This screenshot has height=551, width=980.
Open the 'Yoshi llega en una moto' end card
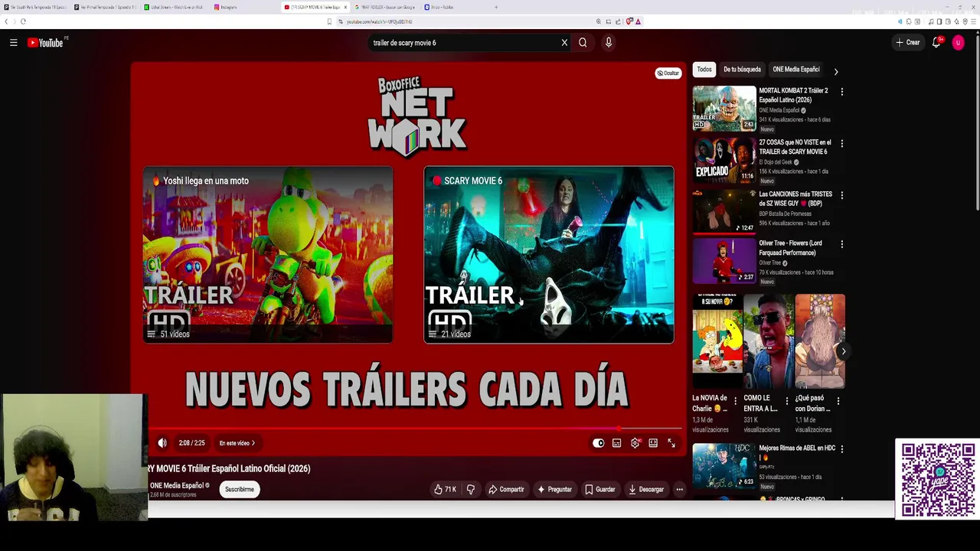pyautogui.click(x=267, y=255)
